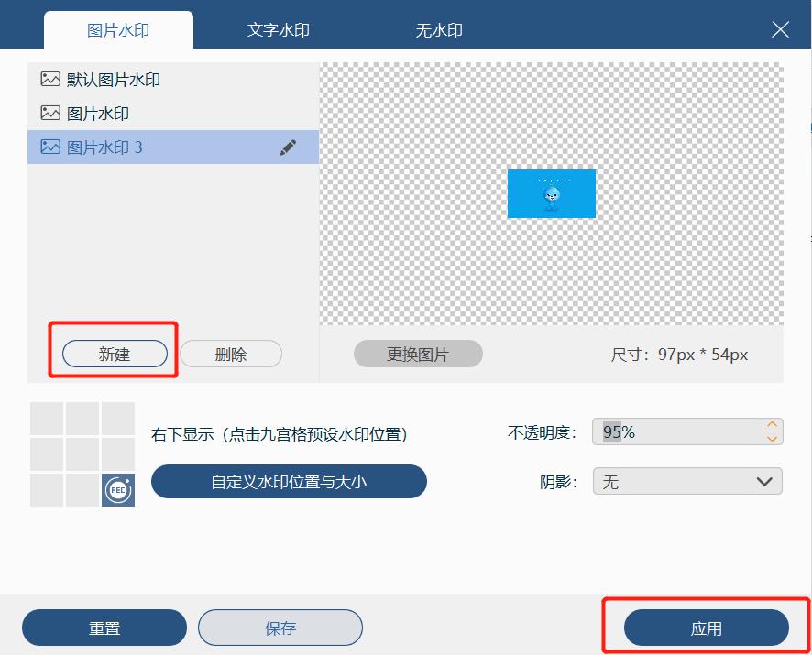This screenshot has height=655, width=812.
Task: Click the 新建 button to create a watermark
Action: point(114,354)
